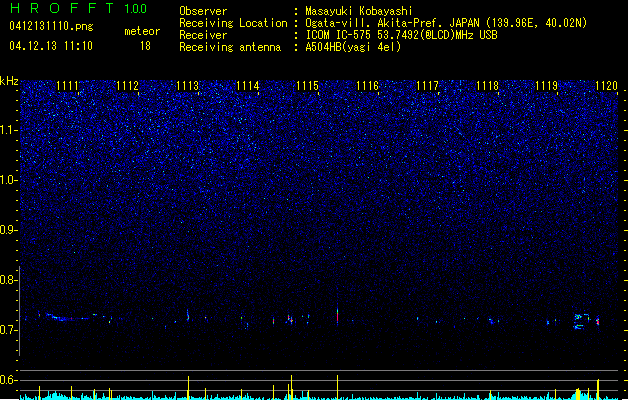Click the Receiving antenna label
The width and height of the screenshot is (629, 400).
point(230,47)
